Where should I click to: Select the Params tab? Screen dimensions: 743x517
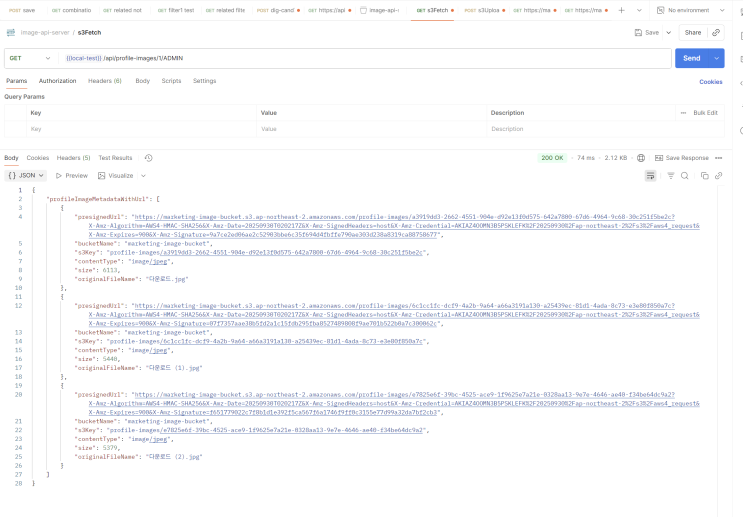[x=17, y=81]
